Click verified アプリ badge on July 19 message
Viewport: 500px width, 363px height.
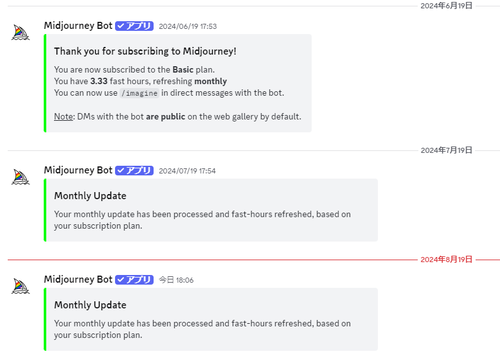[134, 170]
